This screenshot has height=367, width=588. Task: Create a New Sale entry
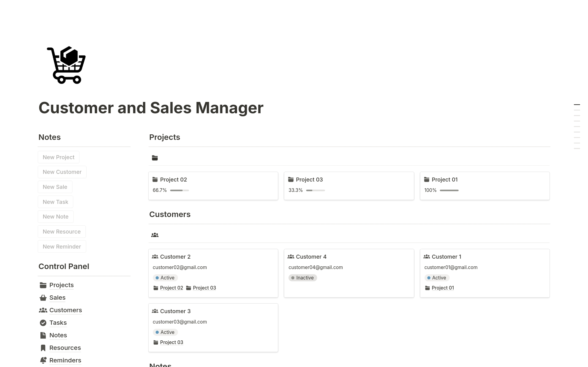tap(55, 187)
